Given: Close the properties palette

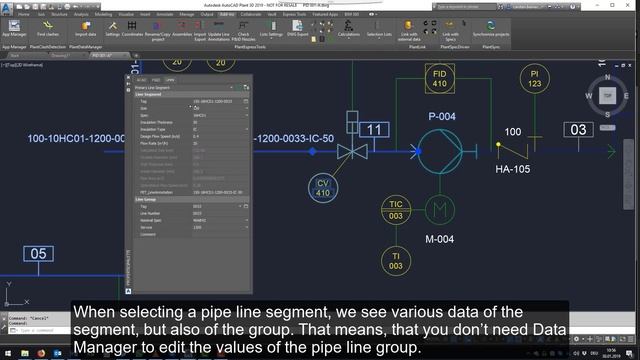Looking at the screenshot, I should point(128,77).
